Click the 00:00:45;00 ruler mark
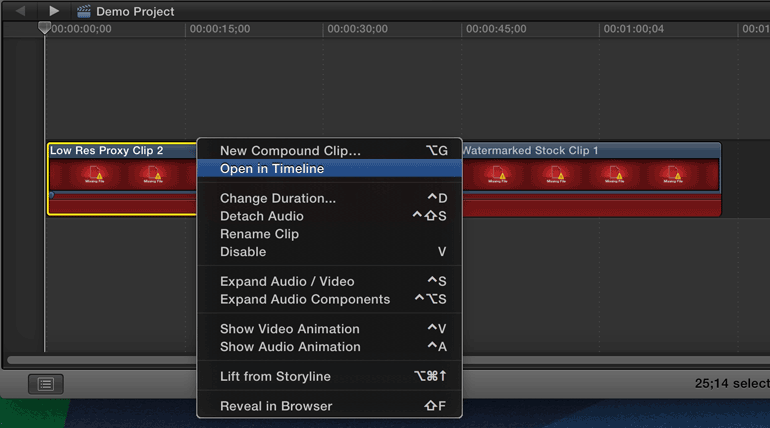Screen dimensions: 770x428 [496, 29]
